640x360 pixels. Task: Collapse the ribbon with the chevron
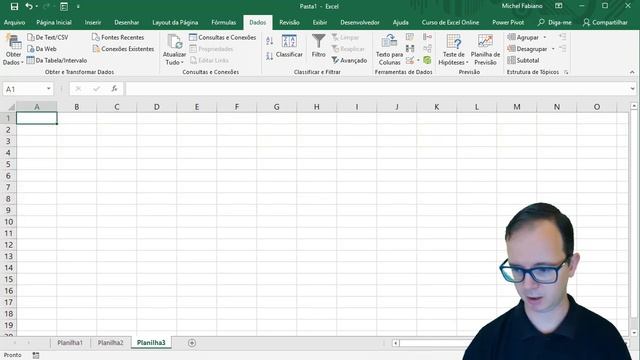tap(632, 72)
